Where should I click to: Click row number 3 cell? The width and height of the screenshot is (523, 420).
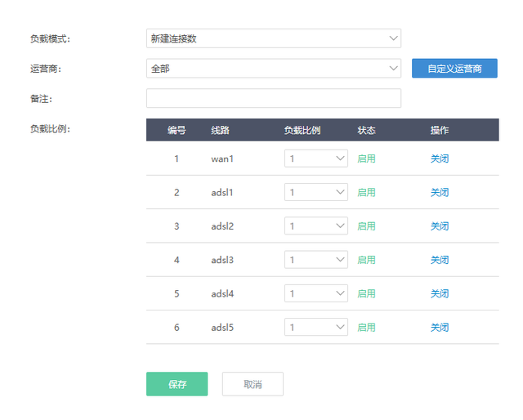click(177, 226)
